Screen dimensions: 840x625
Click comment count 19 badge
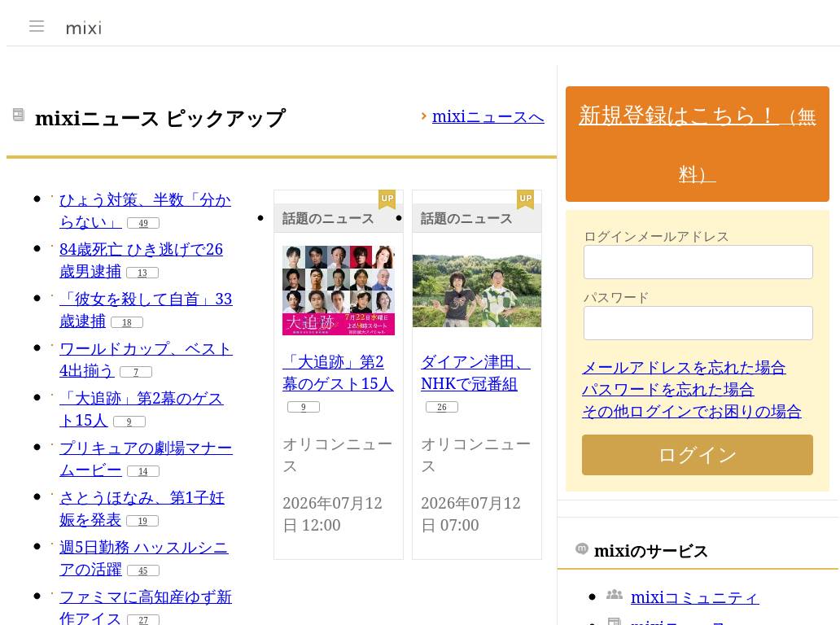coord(142,521)
